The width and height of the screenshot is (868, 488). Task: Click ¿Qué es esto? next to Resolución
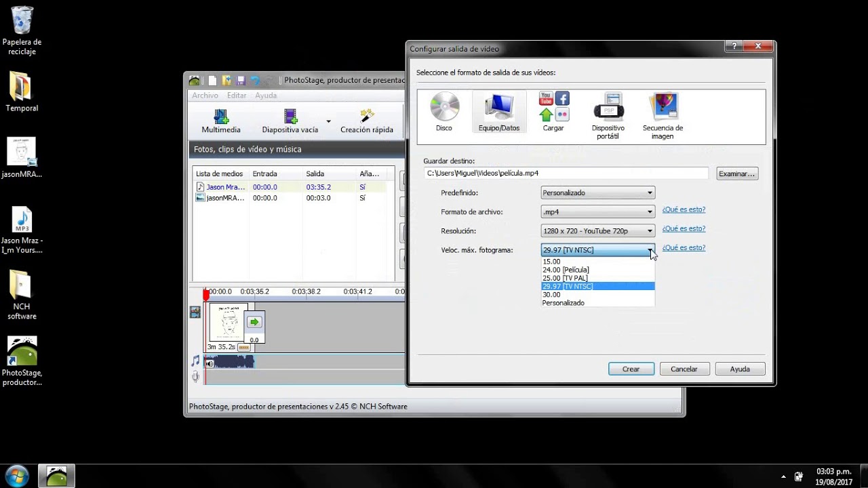click(x=684, y=229)
